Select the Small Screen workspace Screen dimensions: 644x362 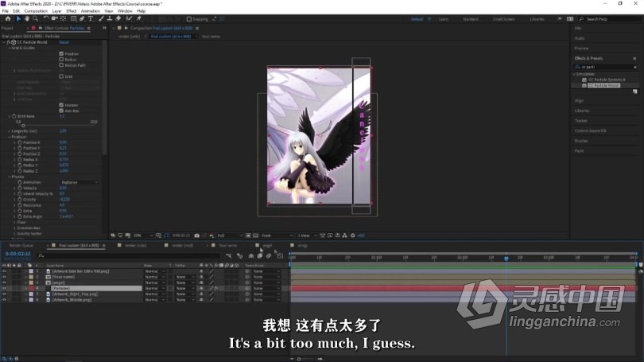coord(503,19)
